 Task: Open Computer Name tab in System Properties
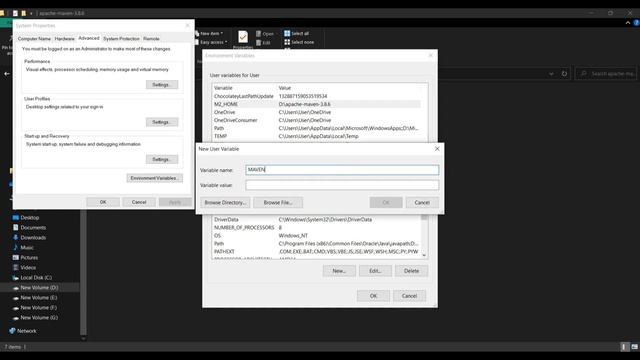pos(34,39)
